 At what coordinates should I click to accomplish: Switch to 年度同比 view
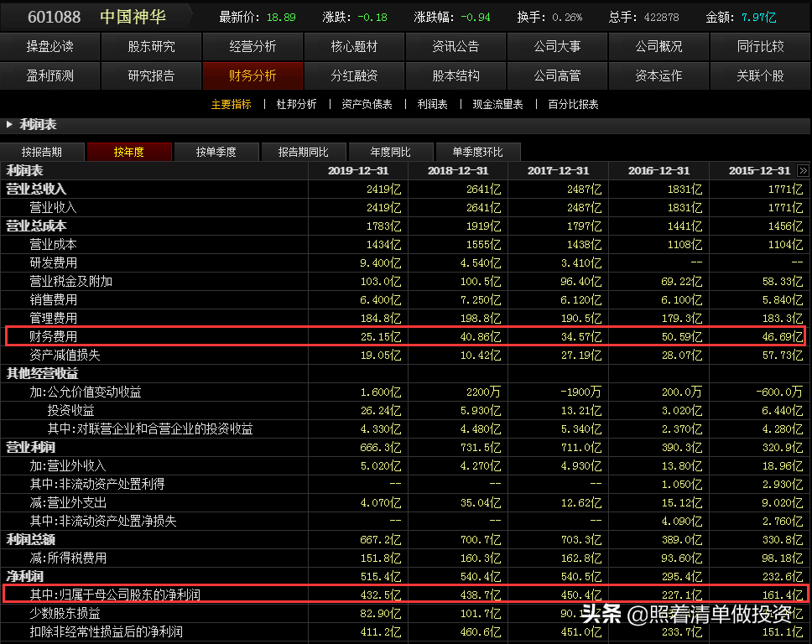390,152
